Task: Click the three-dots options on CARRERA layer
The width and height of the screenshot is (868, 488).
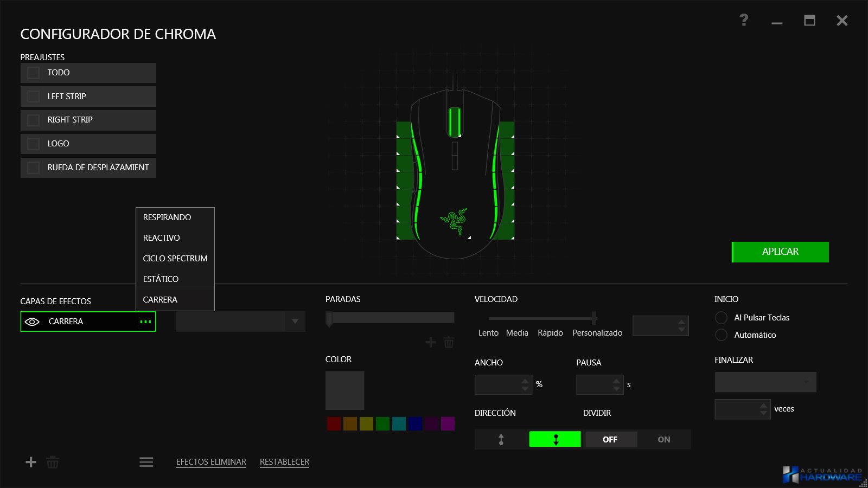Action: [x=145, y=322]
